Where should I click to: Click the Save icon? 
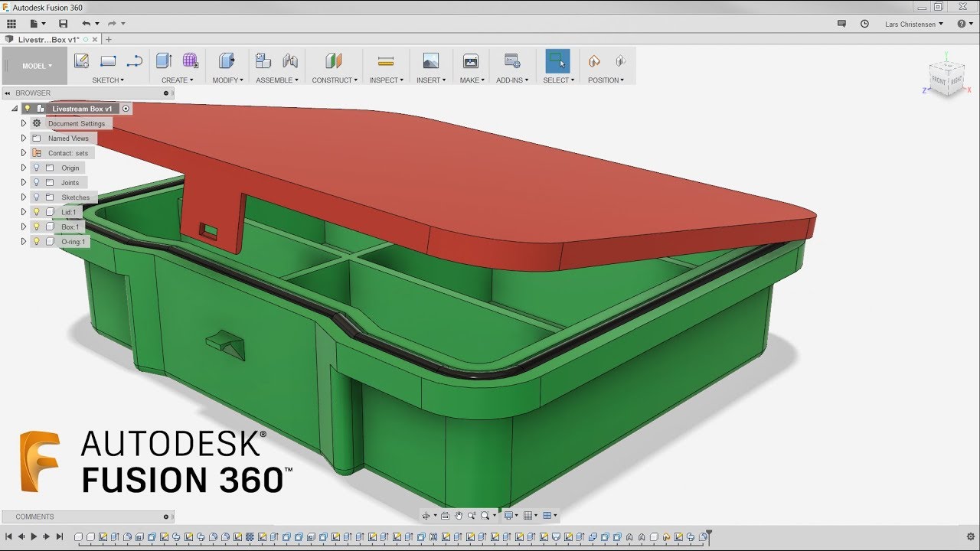(64, 24)
